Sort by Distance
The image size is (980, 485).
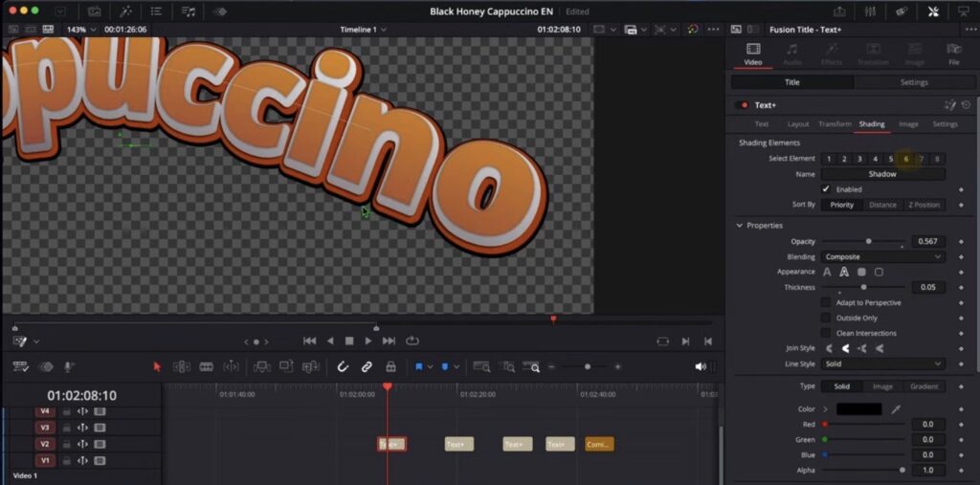882,205
